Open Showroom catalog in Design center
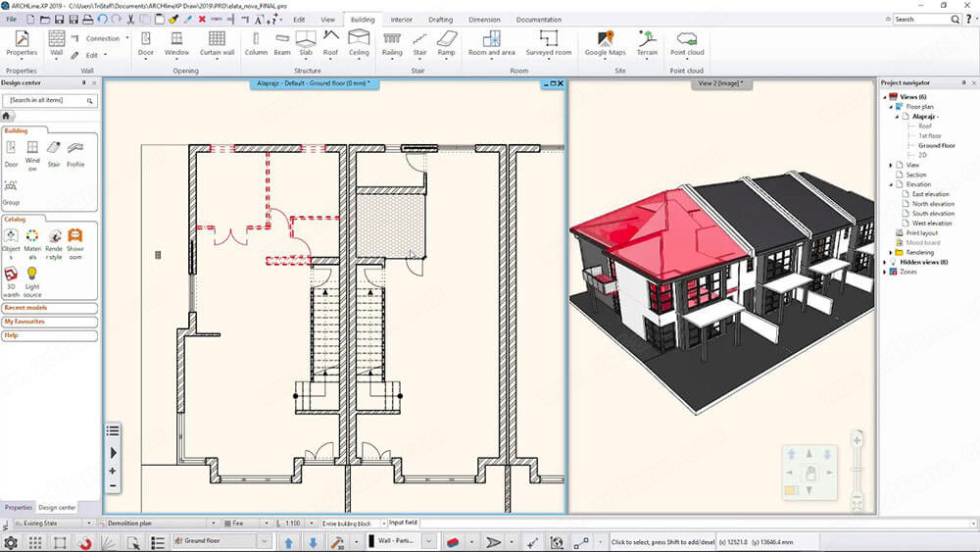Image resolution: width=980 pixels, height=552 pixels. pos(75,242)
